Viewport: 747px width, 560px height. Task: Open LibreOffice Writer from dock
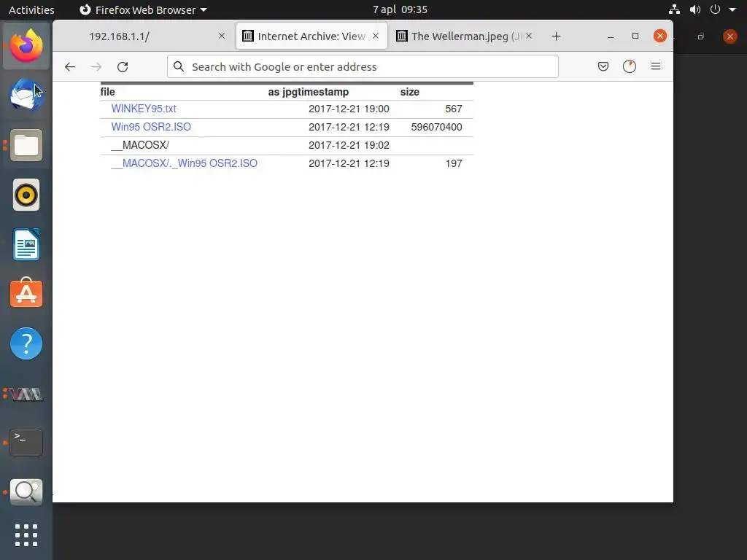coord(26,244)
